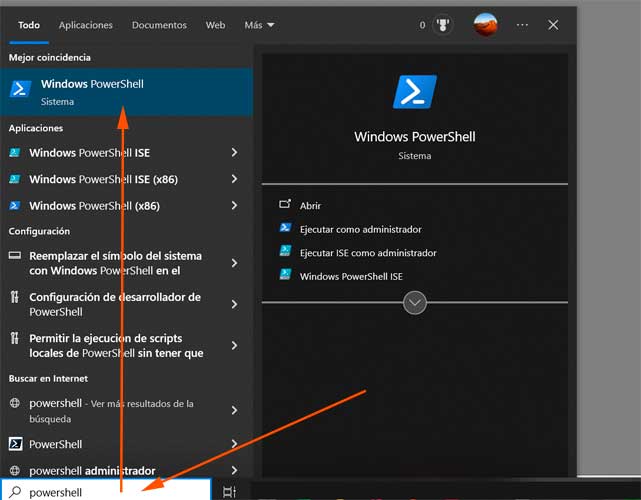Click Windows PowerShell ISE detail pane icon
The image size is (641, 500).
(x=285, y=274)
